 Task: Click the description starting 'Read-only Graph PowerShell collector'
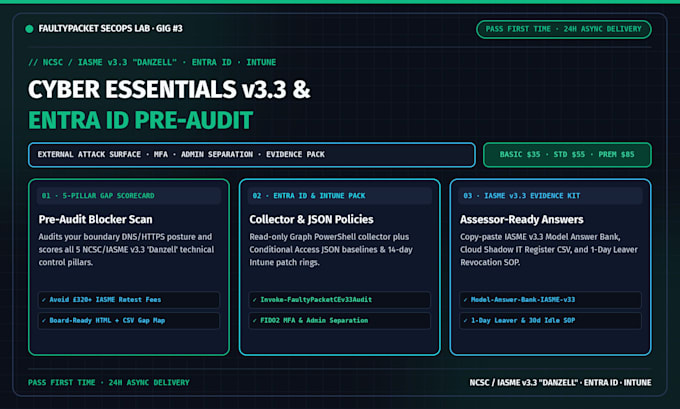click(331, 249)
